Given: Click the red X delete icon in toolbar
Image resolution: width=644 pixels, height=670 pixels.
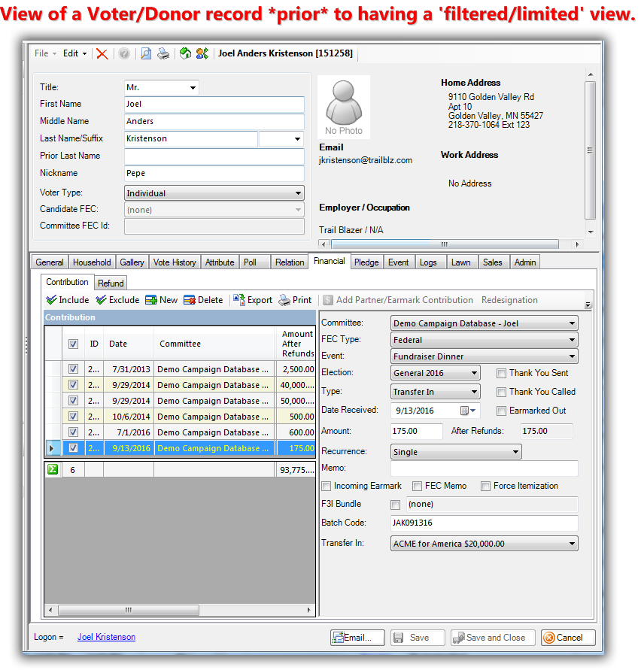Looking at the screenshot, I should [102, 54].
